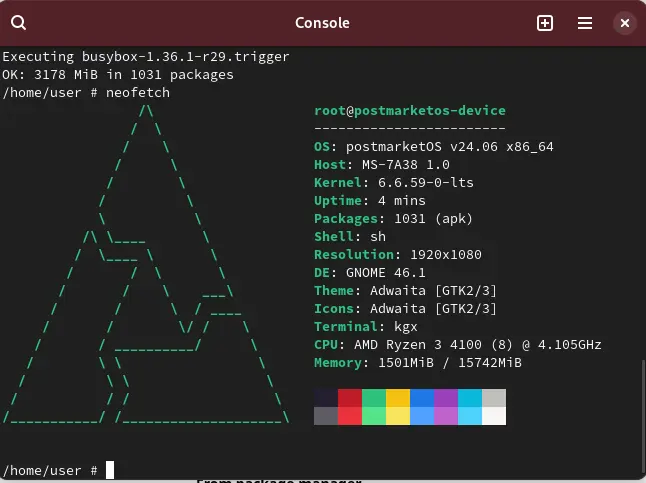This screenshot has width=646, height=483.
Task: Click the purple color block in top row
Action: pyautogui.click(x=446, y=398)
